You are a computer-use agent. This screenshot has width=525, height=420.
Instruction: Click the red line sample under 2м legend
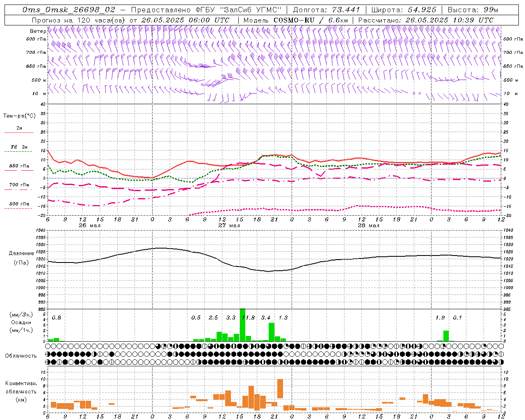pos(19,132)
